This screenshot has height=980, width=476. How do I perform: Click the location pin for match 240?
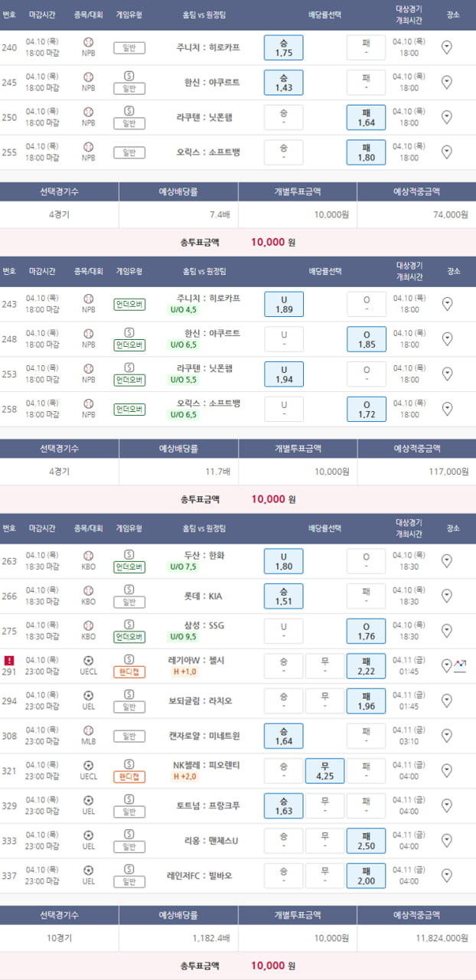447,47
